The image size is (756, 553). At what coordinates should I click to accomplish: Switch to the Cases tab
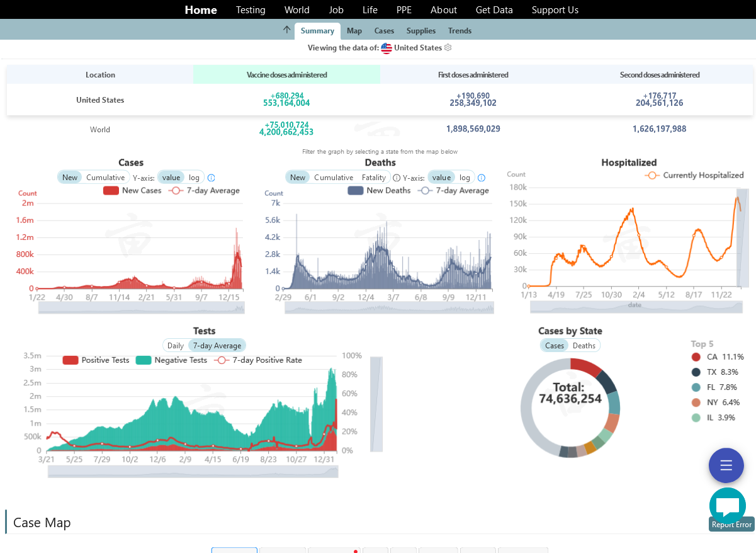point(384,31)
